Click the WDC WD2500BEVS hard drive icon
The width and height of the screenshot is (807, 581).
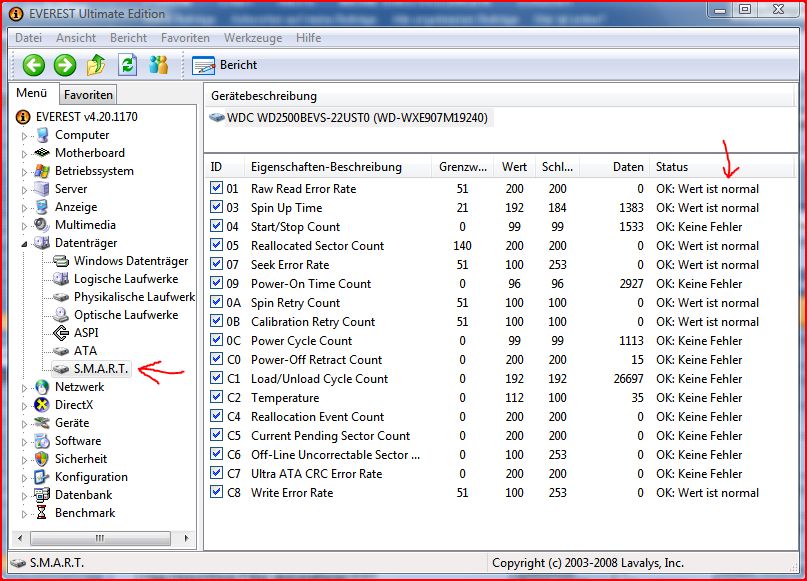tap(217, 118)
